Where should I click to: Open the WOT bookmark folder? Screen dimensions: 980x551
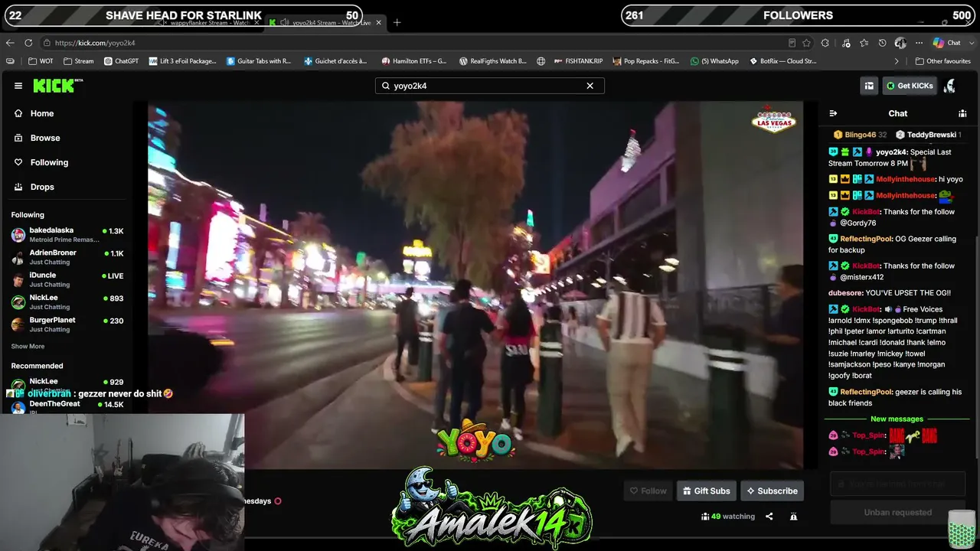tap(41, 61)
